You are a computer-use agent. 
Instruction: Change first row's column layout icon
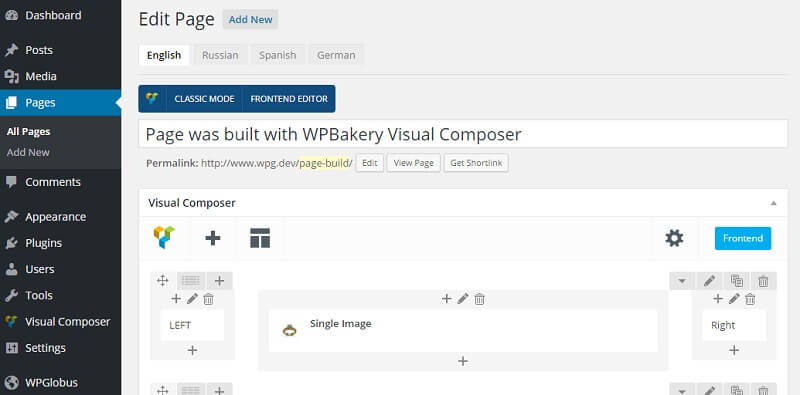(x=191, y=281)
